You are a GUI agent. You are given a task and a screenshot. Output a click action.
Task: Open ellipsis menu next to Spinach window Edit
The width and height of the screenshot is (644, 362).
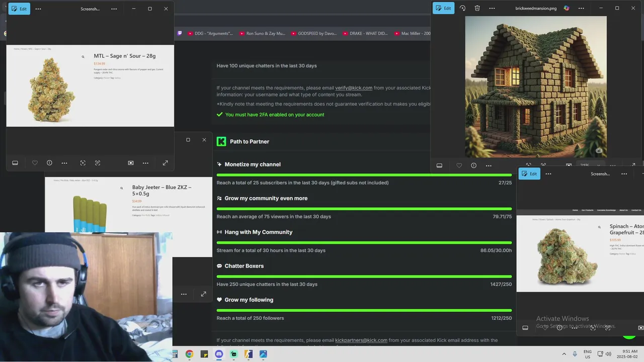(x=548, y=173)
